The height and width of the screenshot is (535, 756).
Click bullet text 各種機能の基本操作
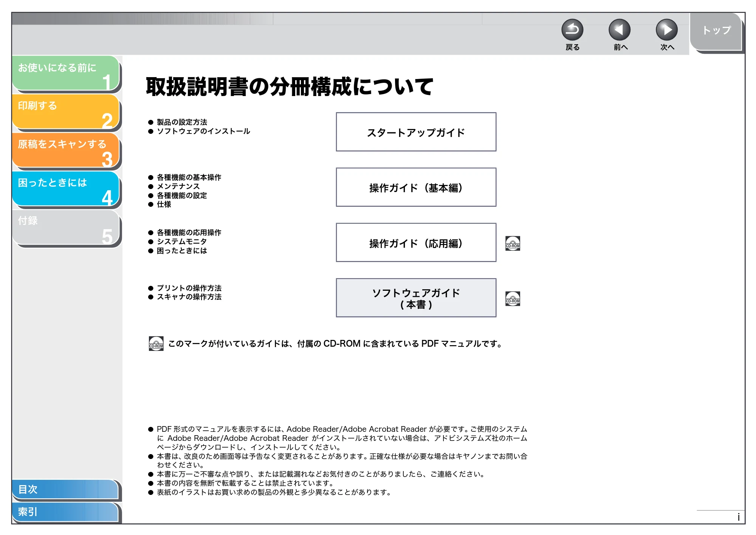click(189, 177)
